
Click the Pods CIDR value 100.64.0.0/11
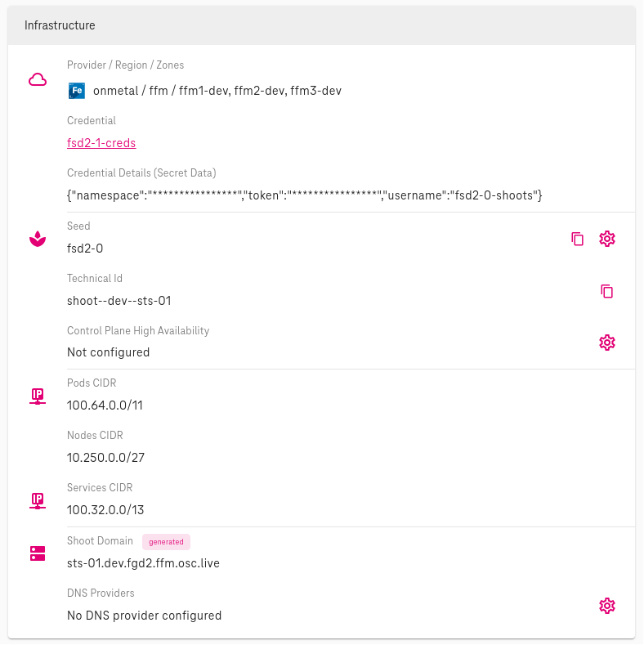click(x=105, y=405)
